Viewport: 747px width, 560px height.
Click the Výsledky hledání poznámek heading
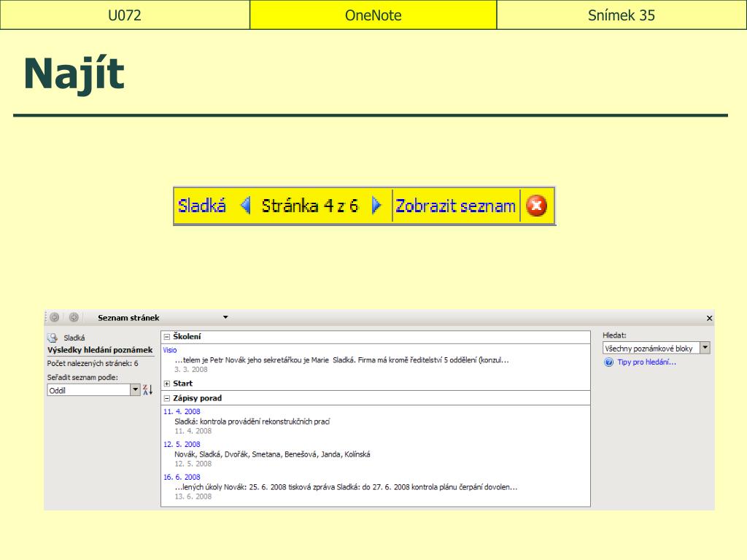100,350
